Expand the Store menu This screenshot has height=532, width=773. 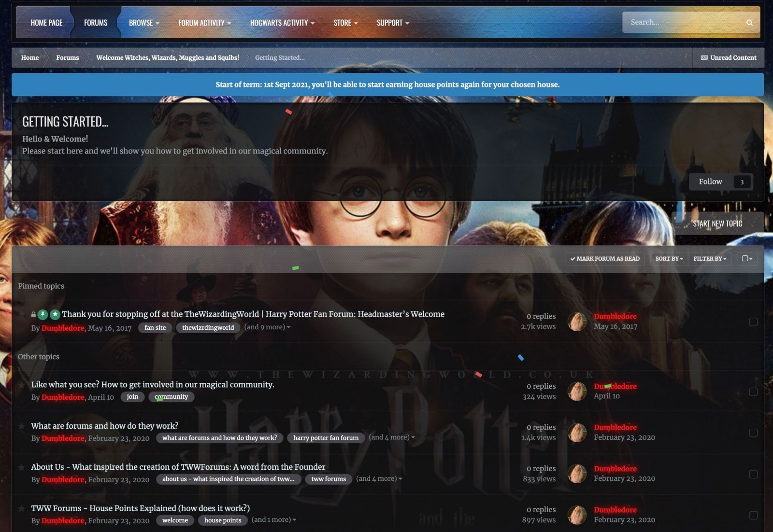345,23
